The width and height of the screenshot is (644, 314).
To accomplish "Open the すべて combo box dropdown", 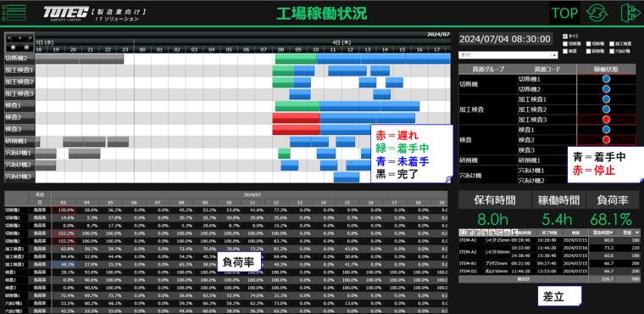I will pos(554,54).
